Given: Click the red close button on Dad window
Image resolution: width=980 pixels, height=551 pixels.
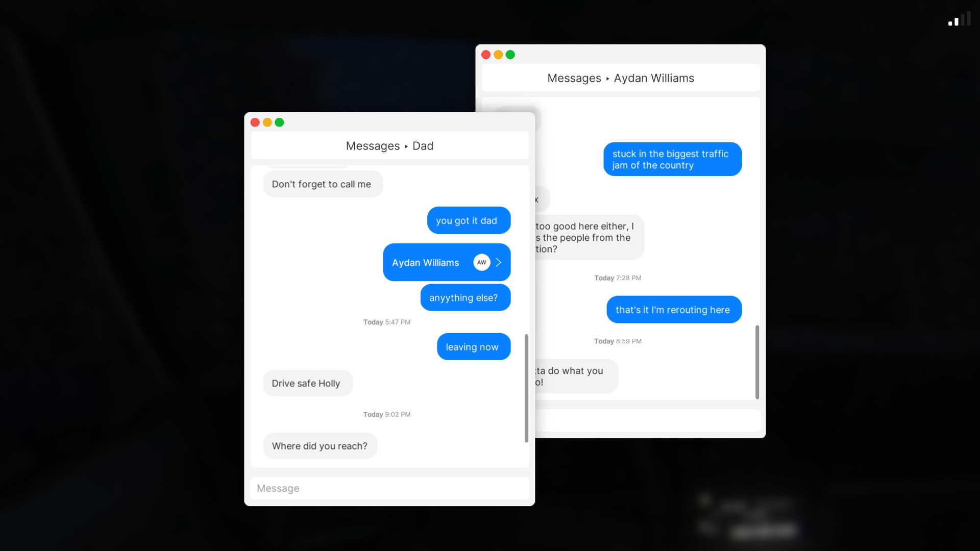Looking at the screenshot, I should tap(255, 122).
